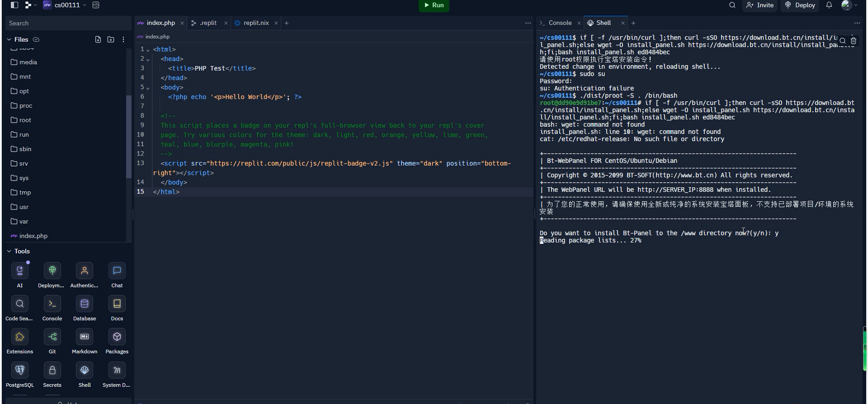Collapse the Files section
The height and width of the screenshot is (404, 868).
point(9,40)
